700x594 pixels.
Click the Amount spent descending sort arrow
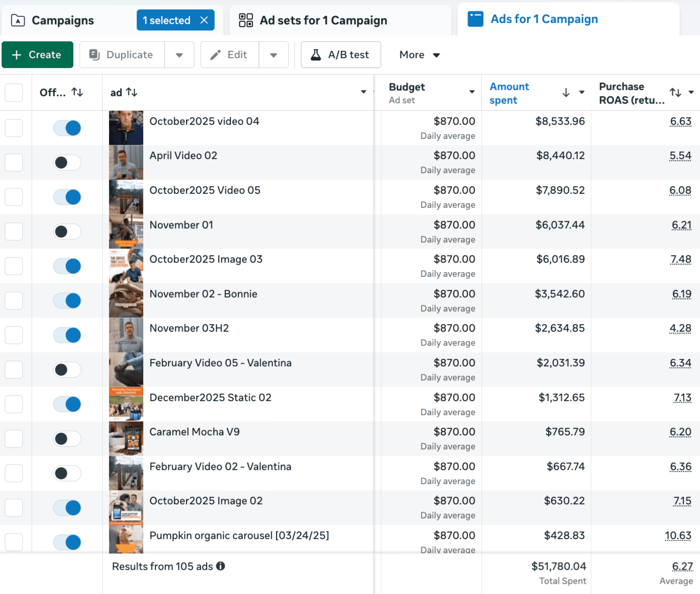tap(566, 92)
